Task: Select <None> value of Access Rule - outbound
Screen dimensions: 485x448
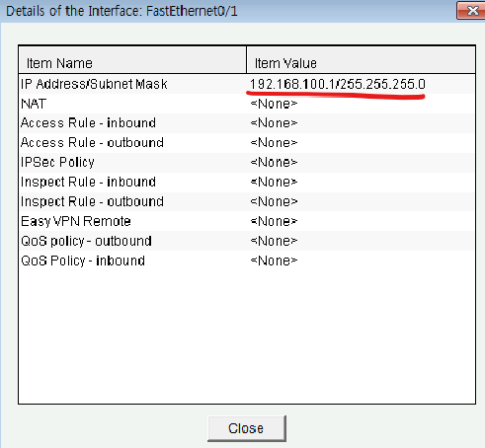Action: coord(274,143)
